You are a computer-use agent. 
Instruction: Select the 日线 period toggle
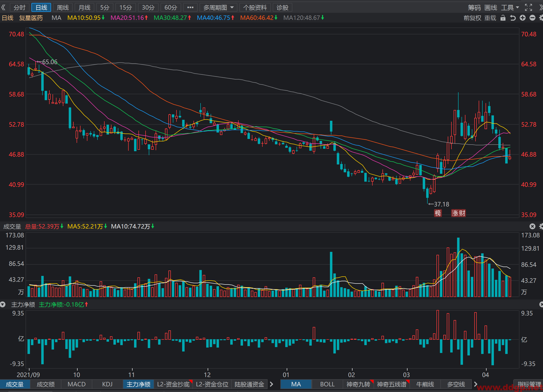(41, 8)
